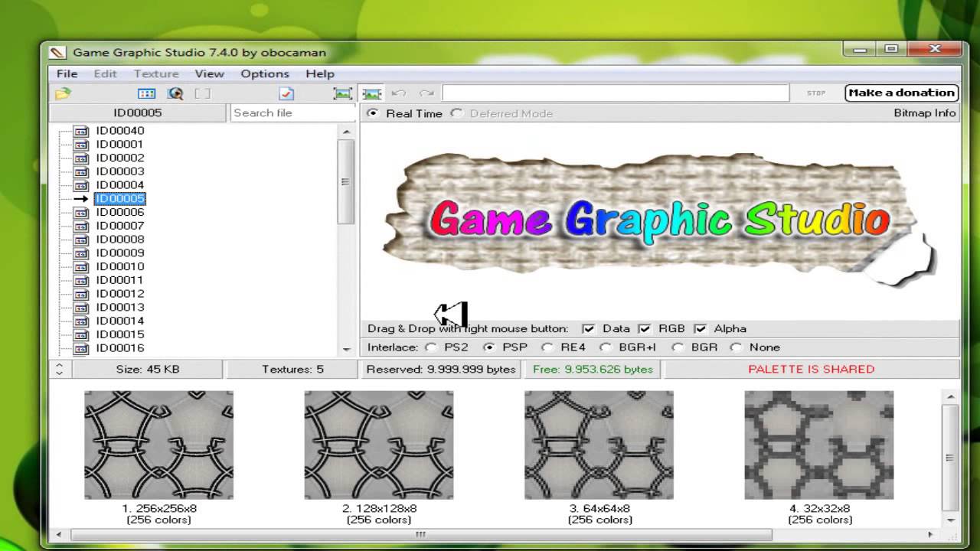The image size is (980, 551).
Task: Toggle the Data checkbox
Action: (588, 329)
